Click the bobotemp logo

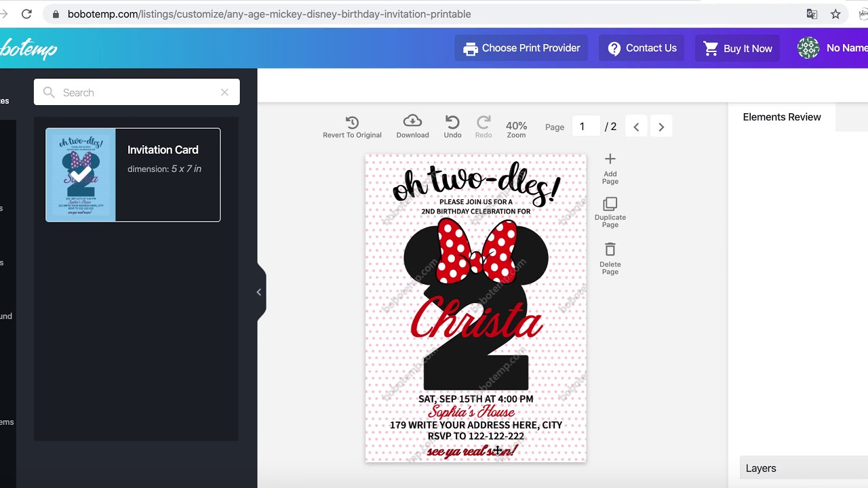[x=28, y=48]
